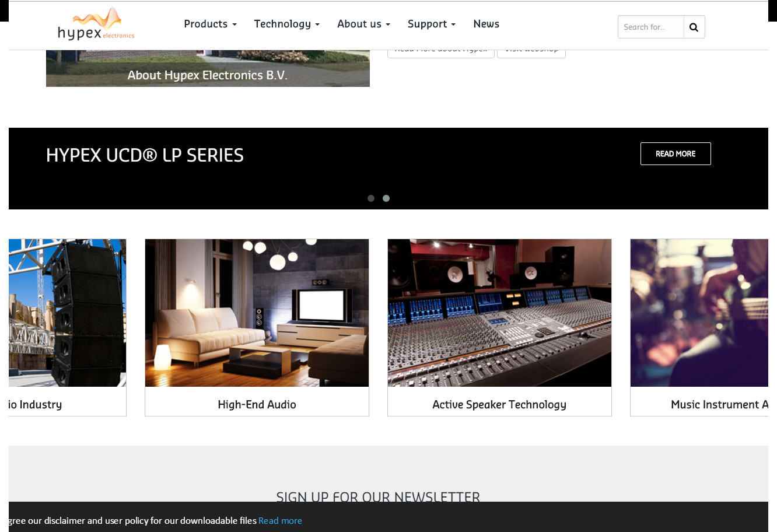Click the HYPEX UCD LP SERIES heading
Viewport: 777px width, 532px height.
click(145, 155)
